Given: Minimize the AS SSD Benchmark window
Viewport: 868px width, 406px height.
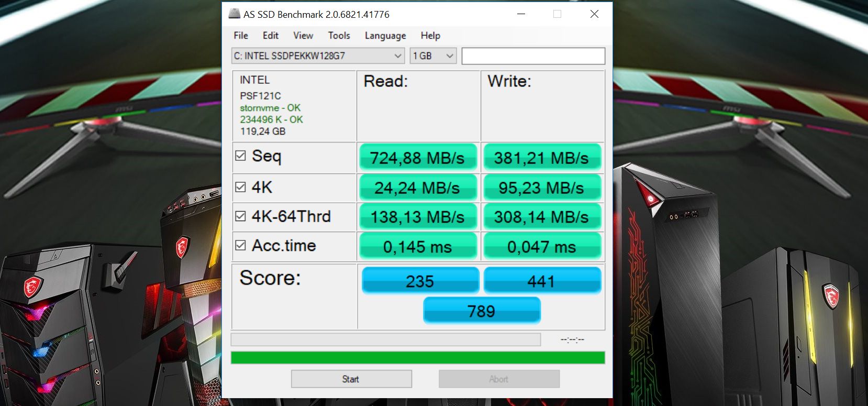Looking at the screenshot, I should 521,14.
